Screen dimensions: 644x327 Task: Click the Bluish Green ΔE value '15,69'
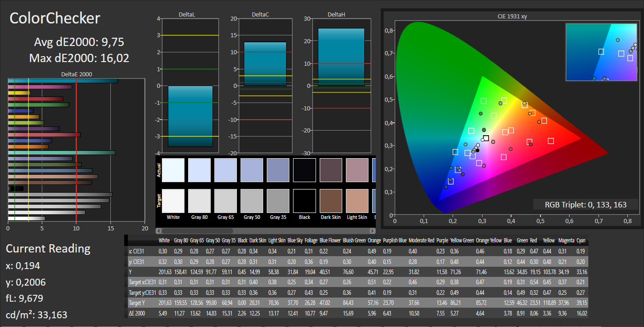[348, 314]
